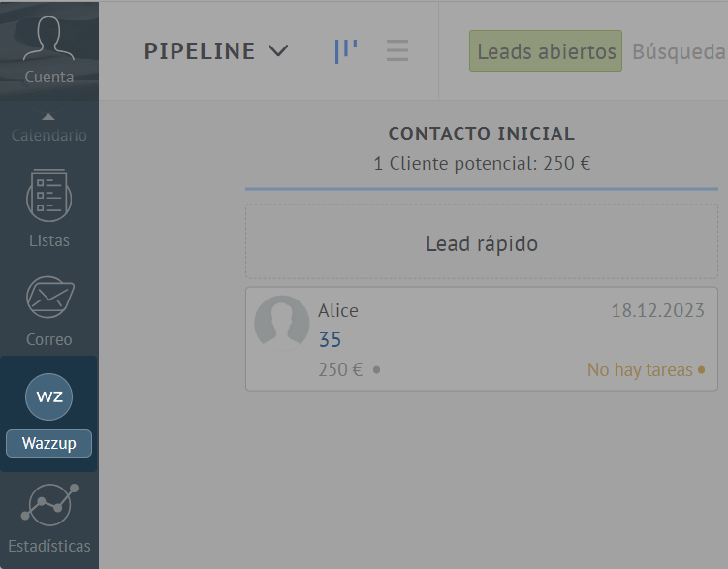Open the lead named 35

pyautogui.click(x=330, y=339)
